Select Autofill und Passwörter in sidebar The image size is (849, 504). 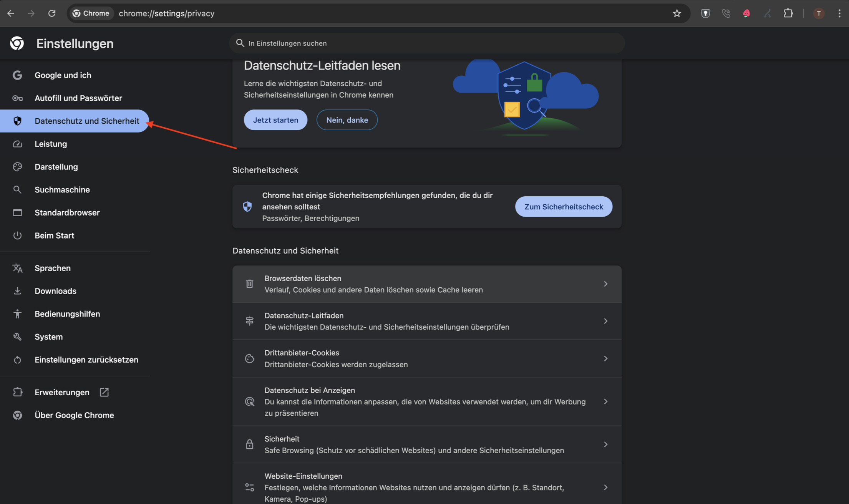coord(78,98)
